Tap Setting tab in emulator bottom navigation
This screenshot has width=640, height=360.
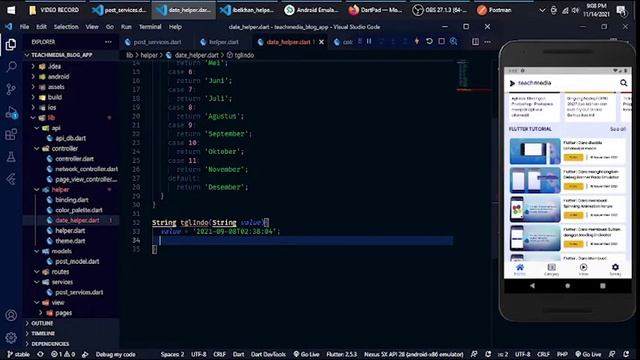tap(615, 269)
